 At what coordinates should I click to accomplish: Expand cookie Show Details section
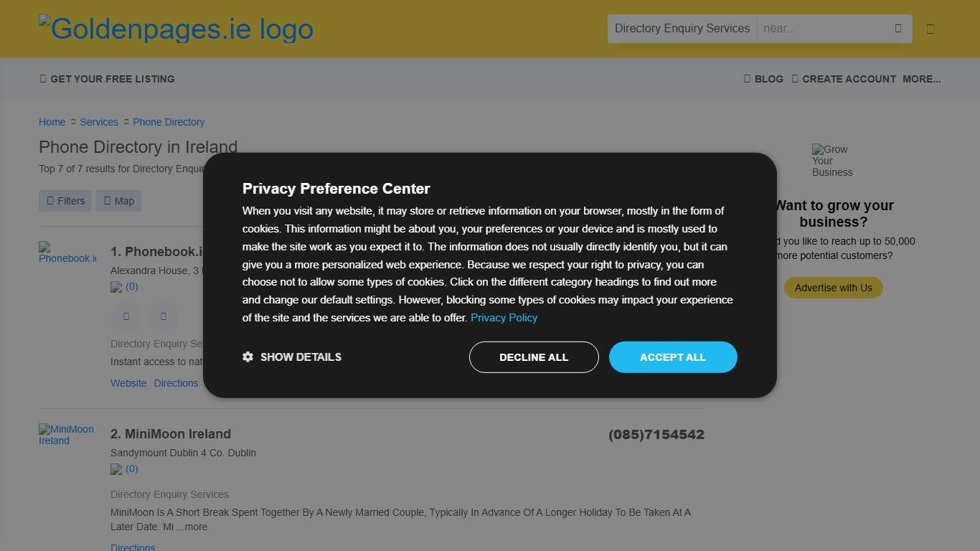300,357
